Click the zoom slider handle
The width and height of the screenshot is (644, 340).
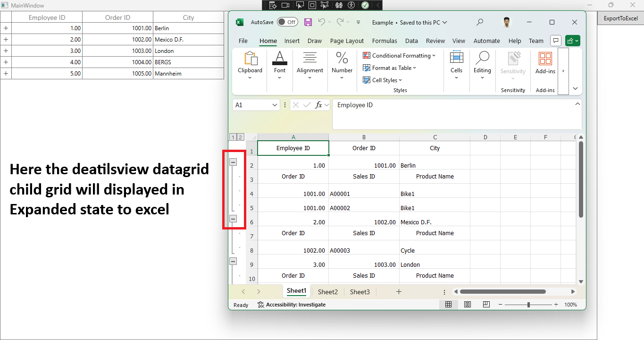coord(528,305)
